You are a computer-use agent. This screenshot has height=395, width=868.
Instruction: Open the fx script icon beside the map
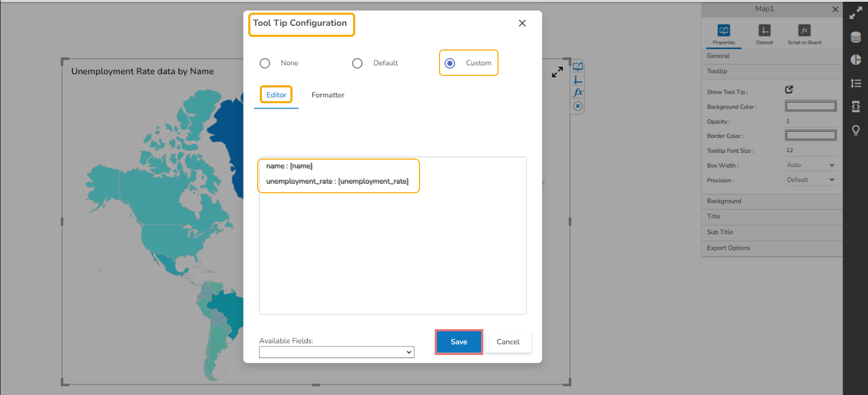coord(578,92)
